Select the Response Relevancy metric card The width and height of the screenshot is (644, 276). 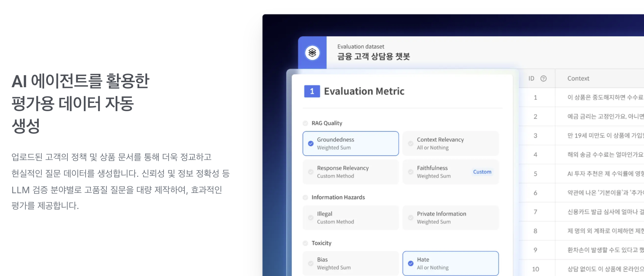pyautogui.click(x=350, y=172)
